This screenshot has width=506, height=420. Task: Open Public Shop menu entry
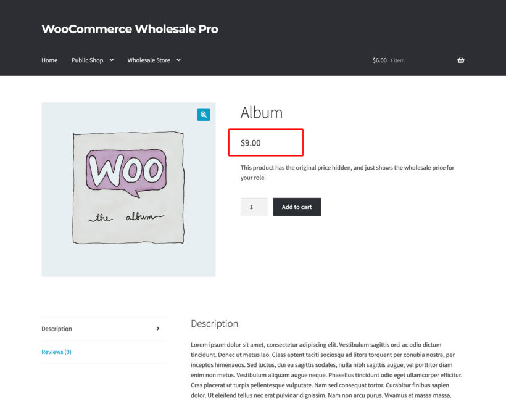click(x=87, y=60)
